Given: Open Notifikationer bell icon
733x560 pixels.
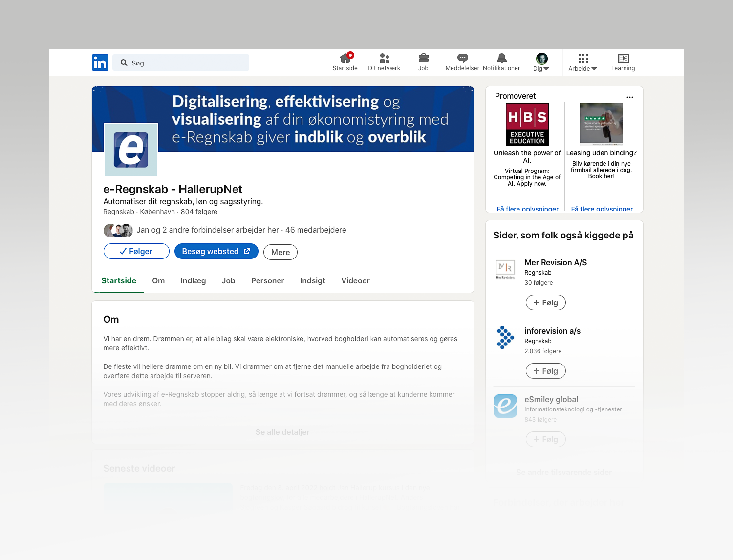Looking at the screenshot, I should click(501, 58).
